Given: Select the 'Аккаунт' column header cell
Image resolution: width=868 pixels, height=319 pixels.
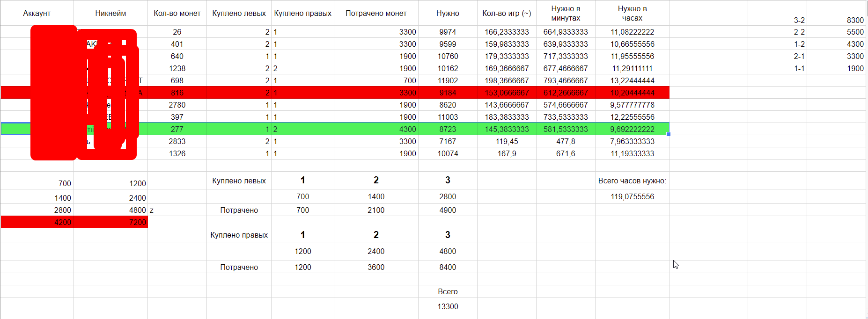Looking at the screenshot, I should (37, 13).
